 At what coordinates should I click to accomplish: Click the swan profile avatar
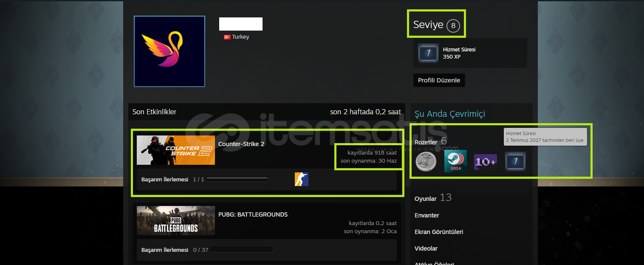pos(169,51)
